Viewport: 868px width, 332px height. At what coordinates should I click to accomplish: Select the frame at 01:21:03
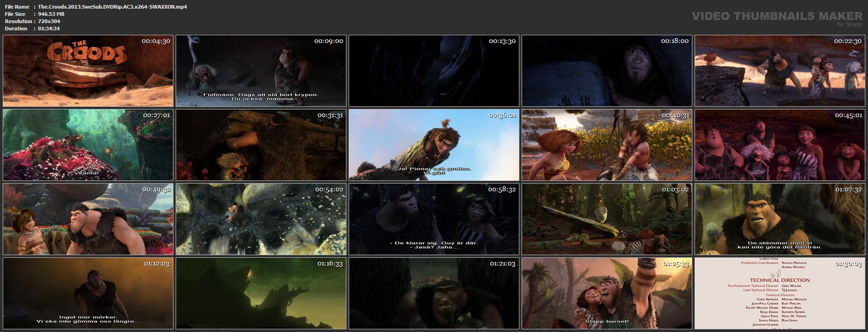(434, 294)
